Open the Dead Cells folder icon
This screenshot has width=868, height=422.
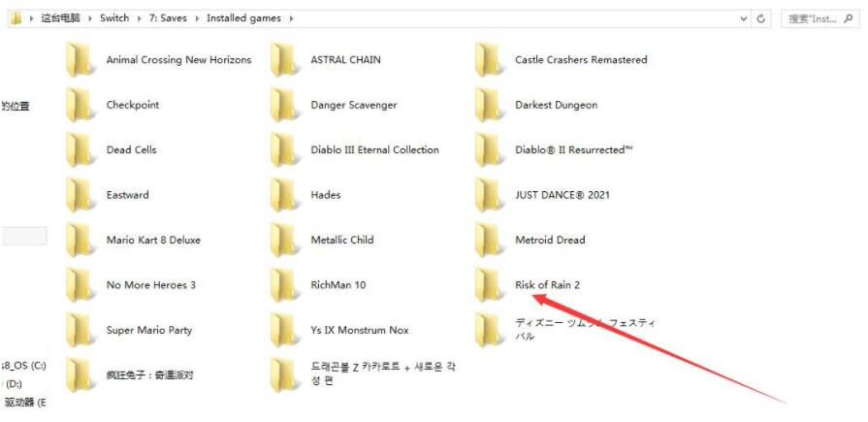click(80, 150)
